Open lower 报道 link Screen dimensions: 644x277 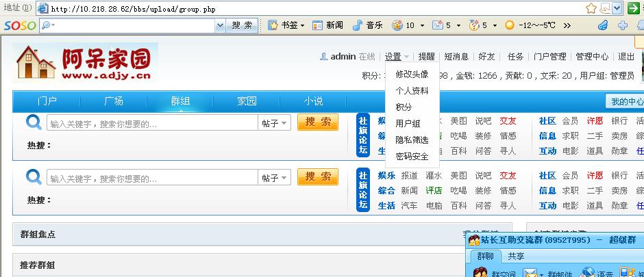pos(410,176)
